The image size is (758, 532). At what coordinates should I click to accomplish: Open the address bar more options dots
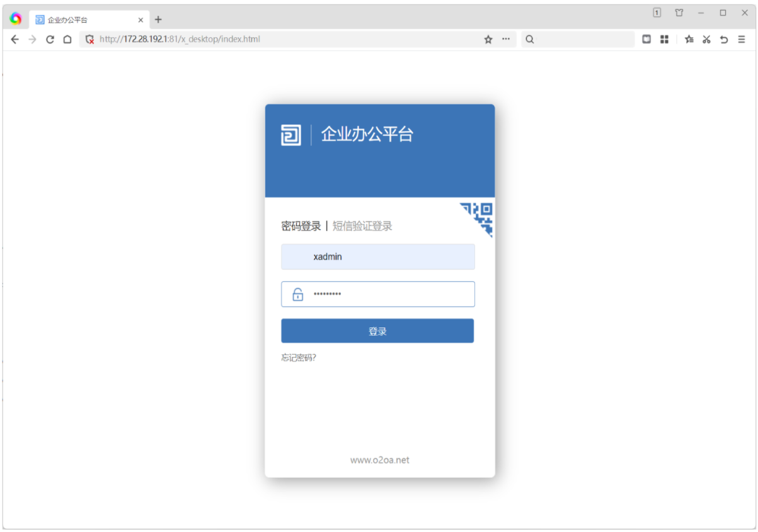[x=505, y=39]
